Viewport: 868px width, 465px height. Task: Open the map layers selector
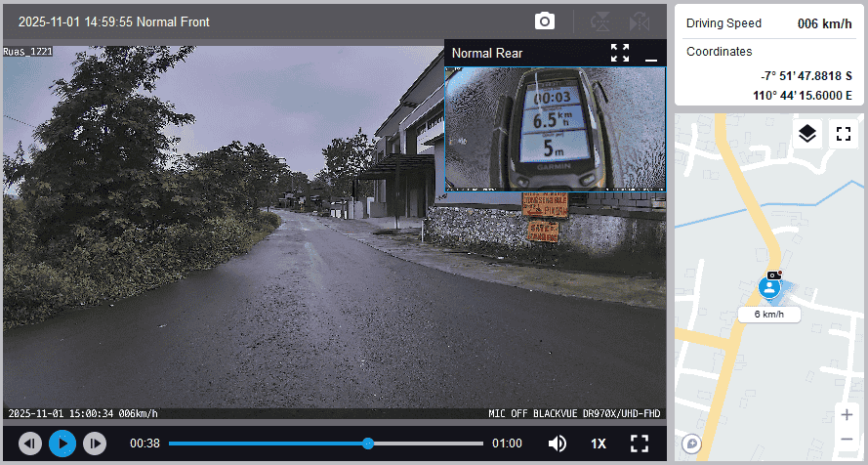pyautogui.click(x=806, y=134)
